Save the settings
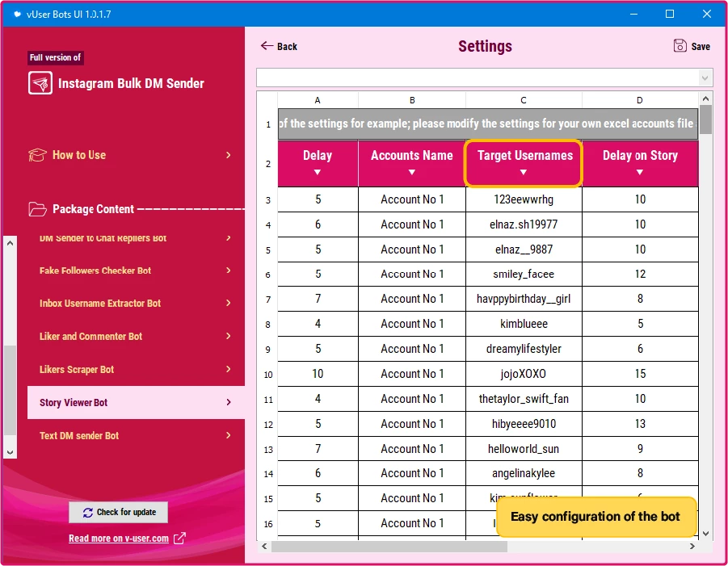 692,46
